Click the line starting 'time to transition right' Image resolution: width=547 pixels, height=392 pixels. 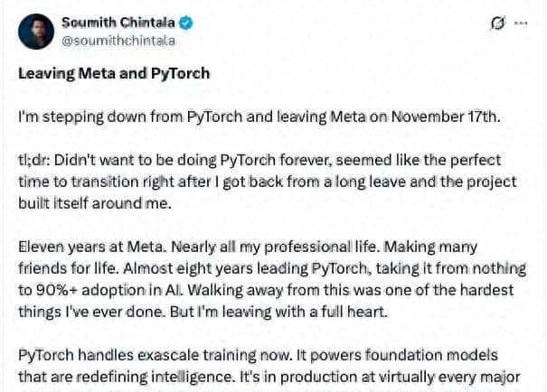tap(125, 182)
